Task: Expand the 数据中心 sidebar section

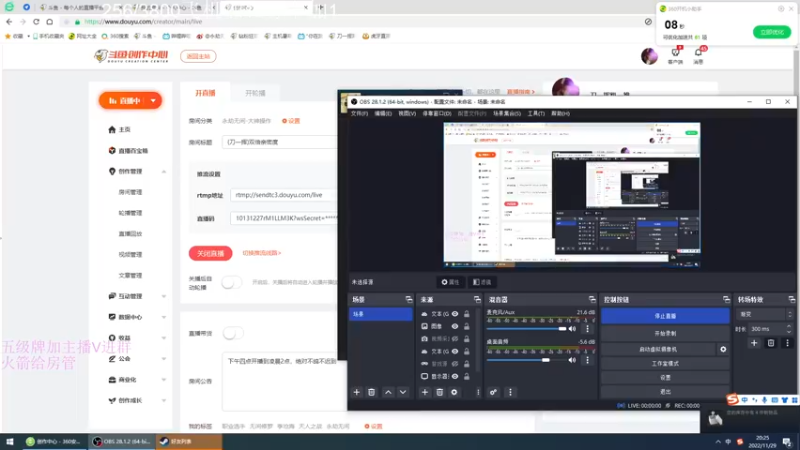Action: tap(164, 317)
